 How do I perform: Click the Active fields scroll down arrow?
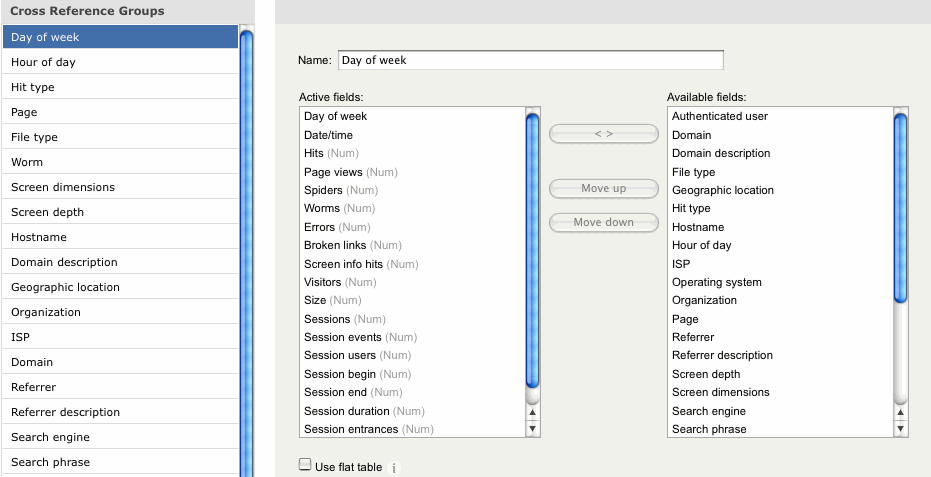tap(533, 428)
